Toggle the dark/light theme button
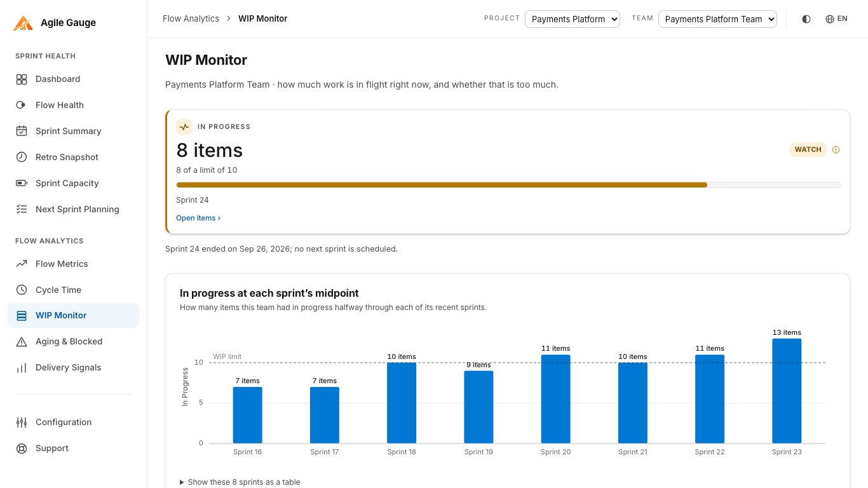 coord(806,19)
